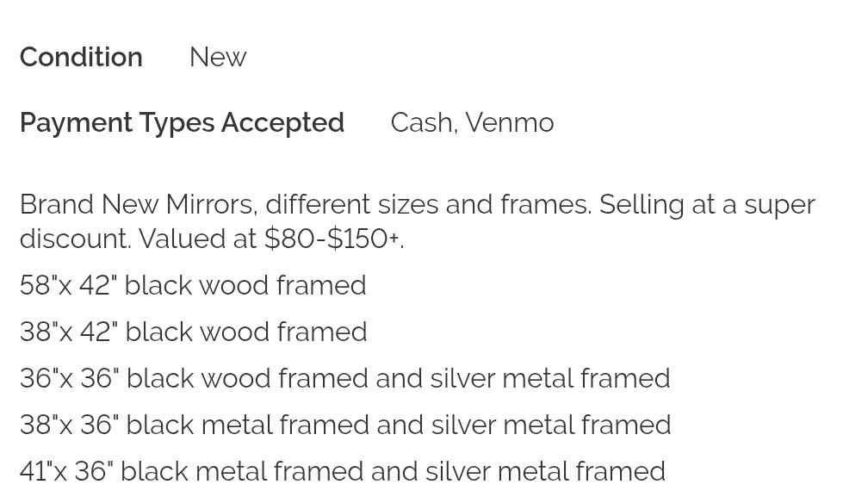Click the 38"x 36" size text
This screenshot has width=868, height=503.
click(69, 425)
